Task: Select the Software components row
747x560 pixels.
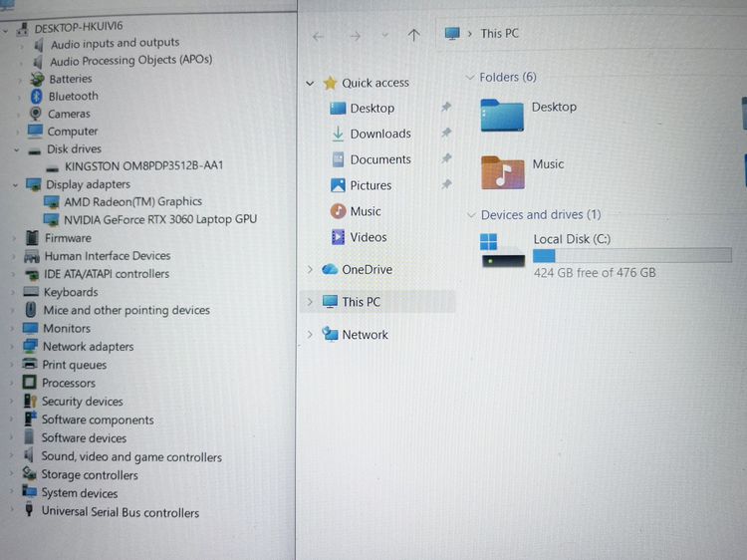Action: coord(98,420)
